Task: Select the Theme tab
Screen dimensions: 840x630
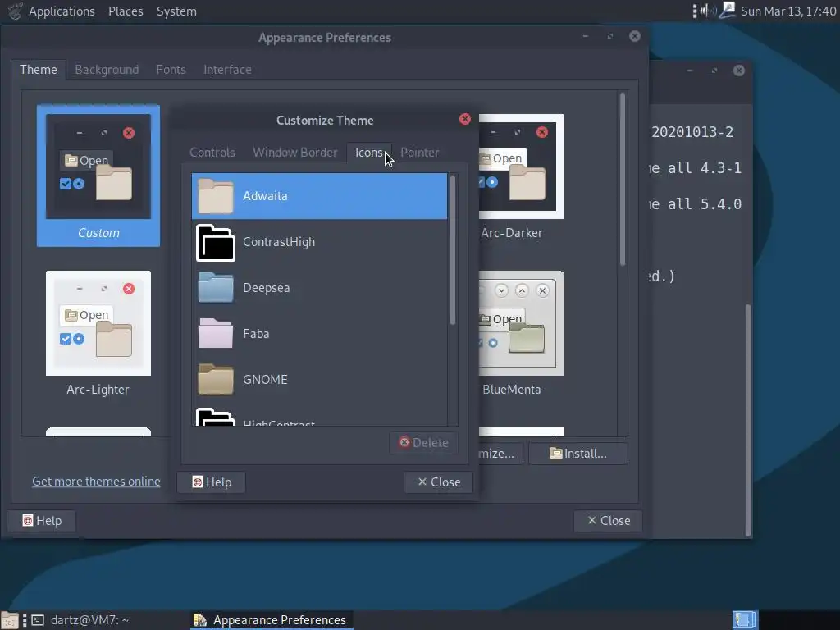Action: [39, 70]
